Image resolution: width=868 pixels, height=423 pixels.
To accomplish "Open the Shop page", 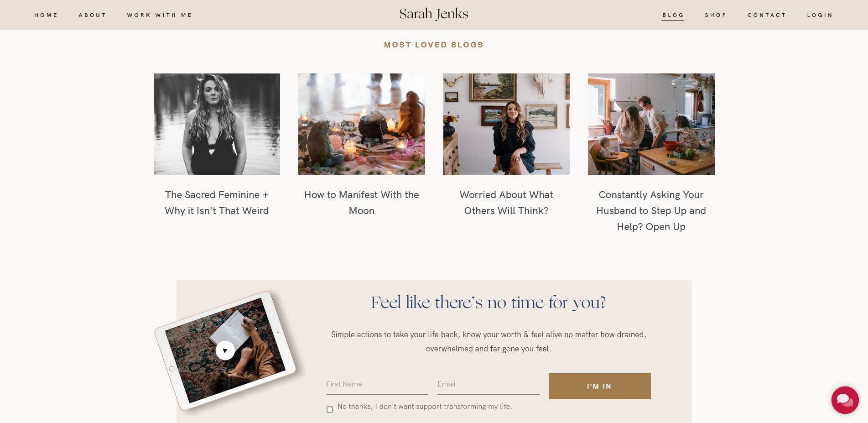I will click(x=716, y=15).
